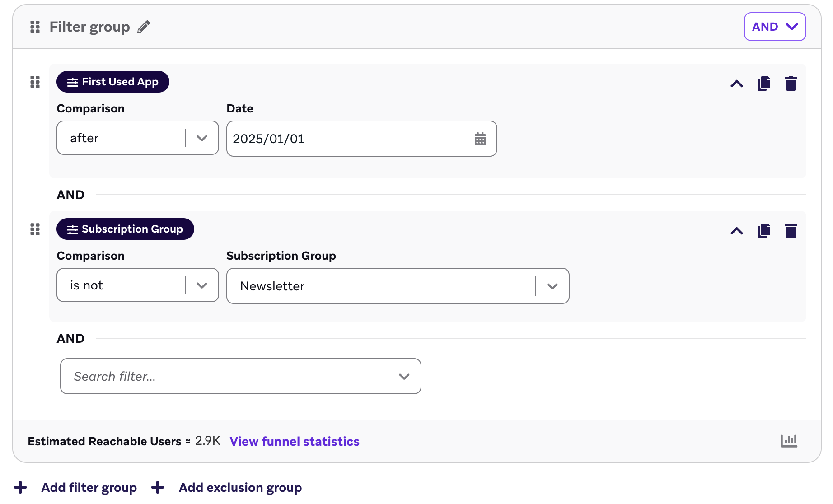Grab the Subscription Group drag handle
Screen dimensions: 833x504
point(35,229)
